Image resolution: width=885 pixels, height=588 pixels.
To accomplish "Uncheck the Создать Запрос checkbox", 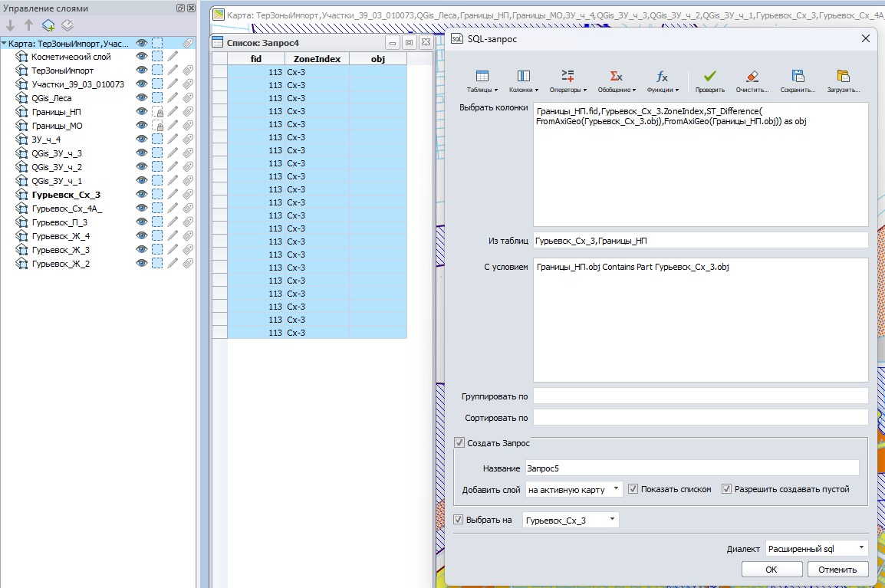I will [459, 443].
